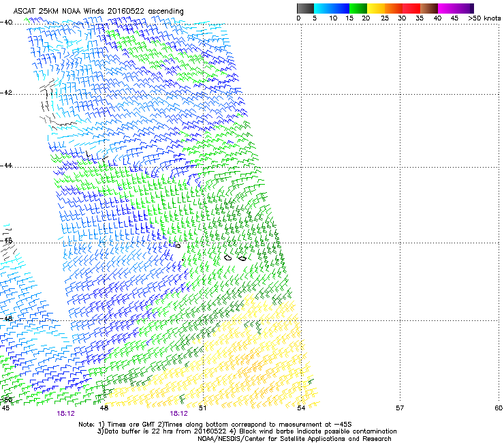504x443 pixels.
Task: Click the brown 35-40 knot color bar segment
Action: pos(429,8)
